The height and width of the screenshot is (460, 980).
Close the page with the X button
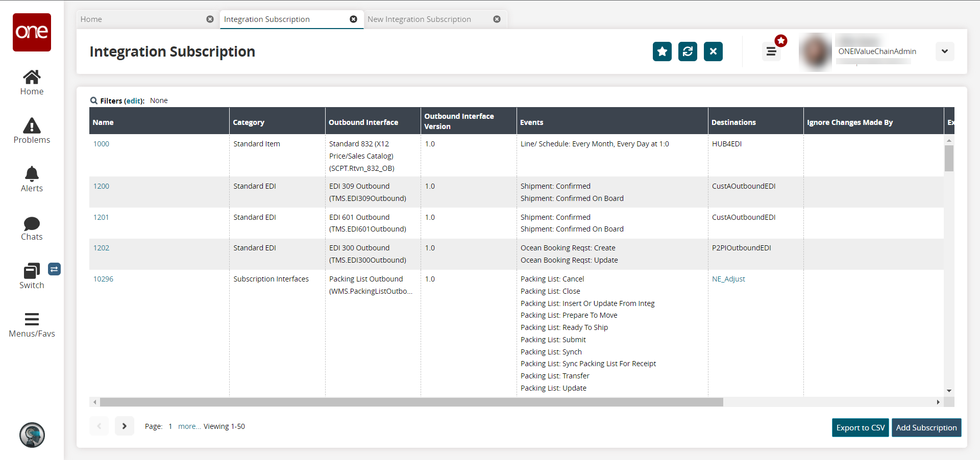713,52
